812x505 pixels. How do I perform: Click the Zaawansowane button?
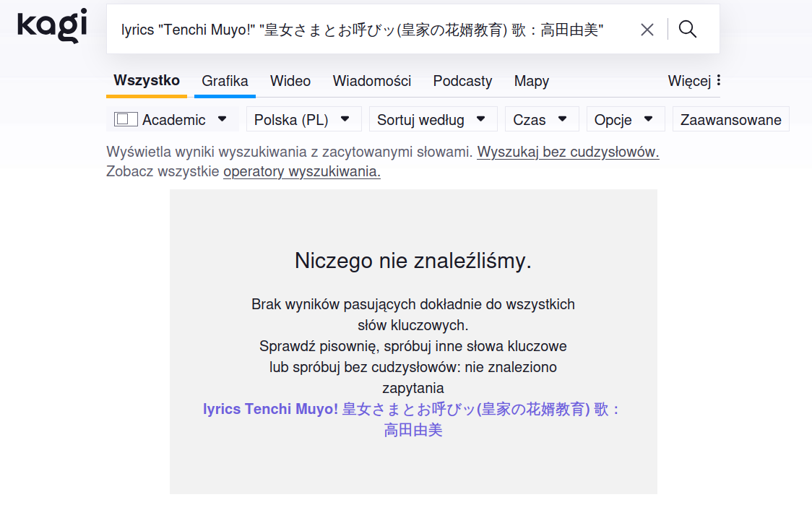[x=730, y=120]
